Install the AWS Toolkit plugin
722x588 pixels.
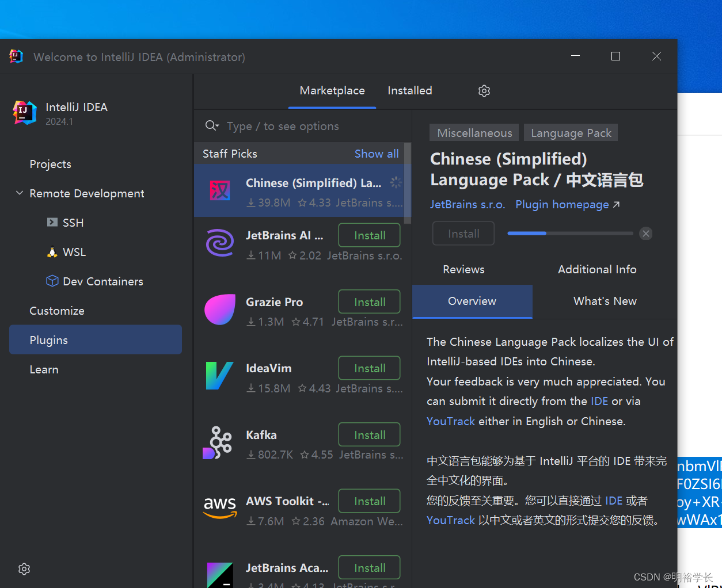click(370, 501)
